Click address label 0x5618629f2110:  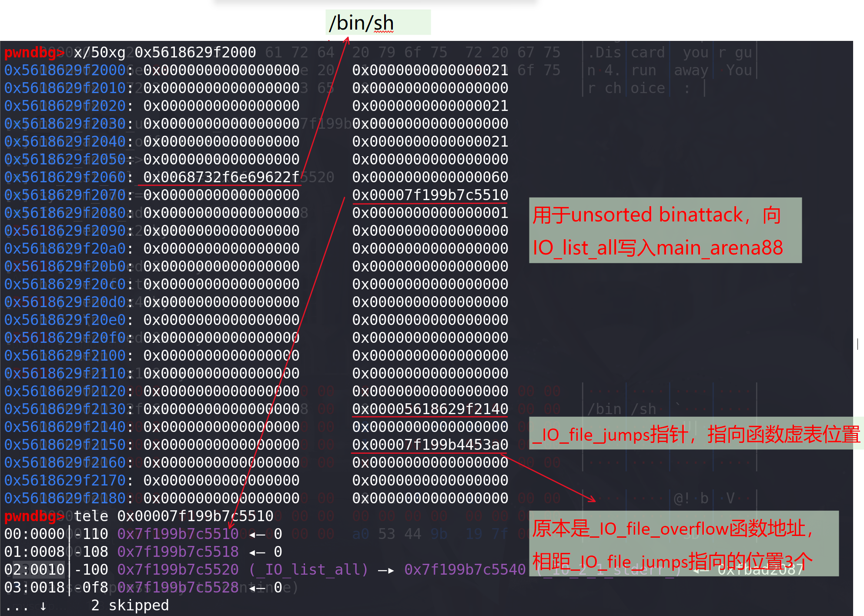69,373
